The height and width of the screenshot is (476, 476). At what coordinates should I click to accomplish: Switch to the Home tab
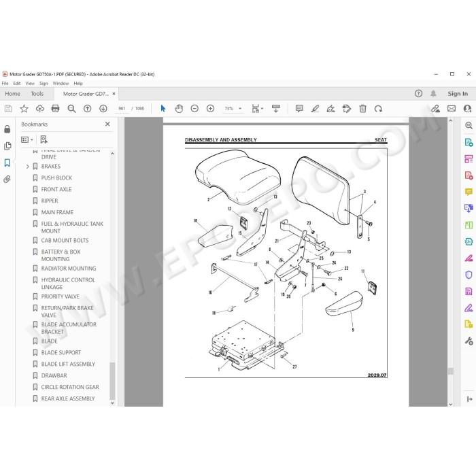click(12, 94)
